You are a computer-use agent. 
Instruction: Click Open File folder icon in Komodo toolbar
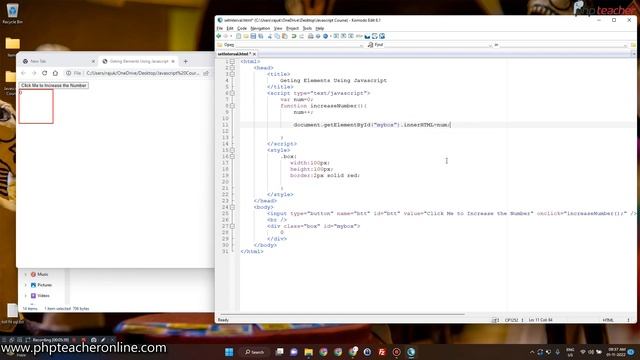[x=246, y=36]
